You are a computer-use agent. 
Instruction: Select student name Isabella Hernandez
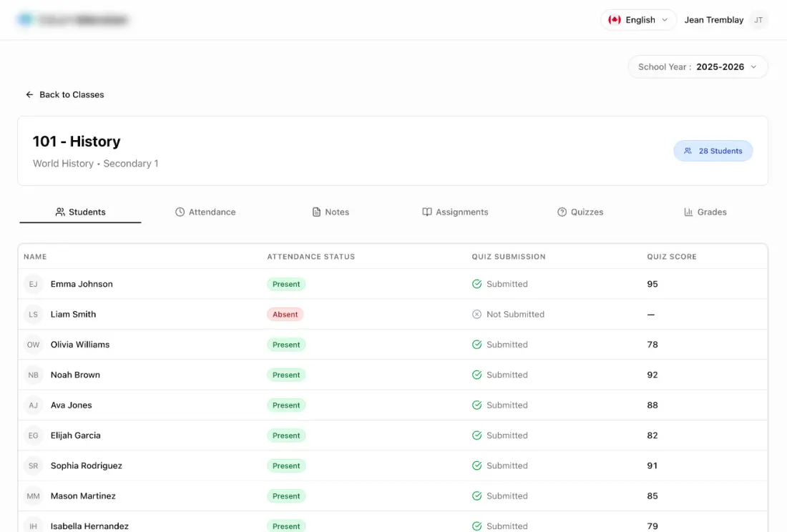[x=89, y=526]
